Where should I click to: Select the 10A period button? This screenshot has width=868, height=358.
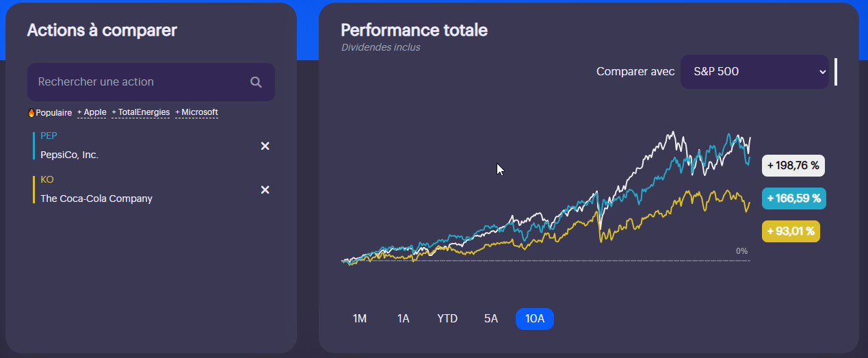pos(535,318)
